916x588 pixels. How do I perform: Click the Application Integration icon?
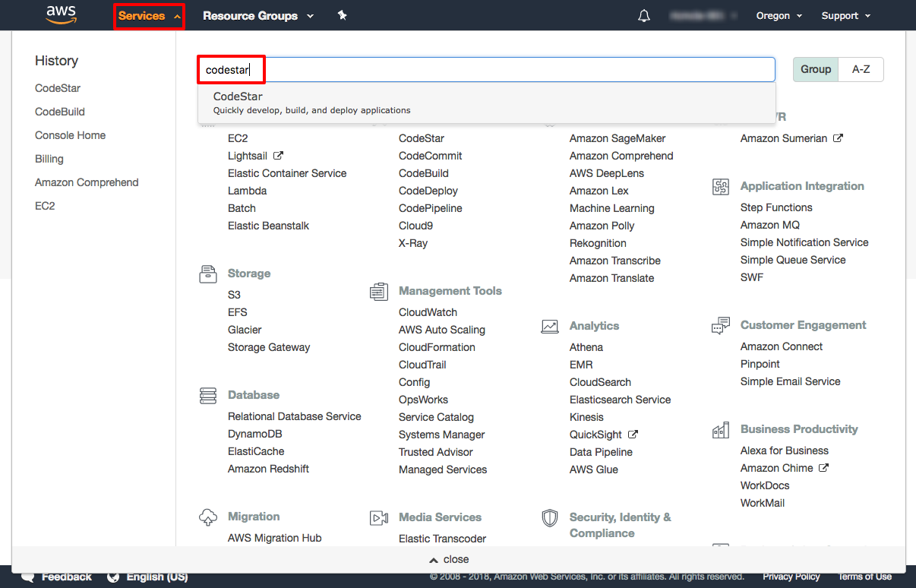721,186
